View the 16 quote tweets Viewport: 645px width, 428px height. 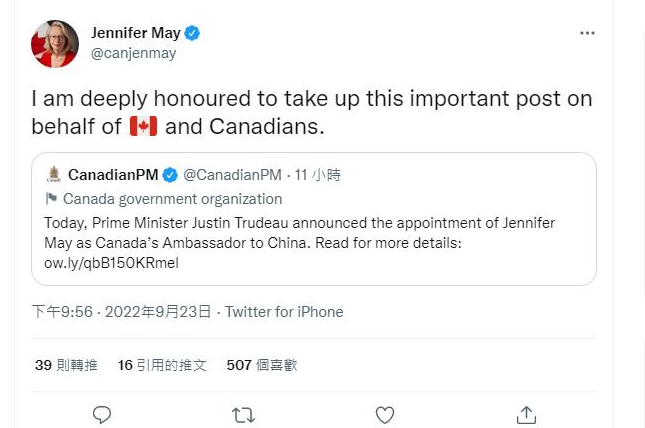pyautogui.click(x=162, y=365)
